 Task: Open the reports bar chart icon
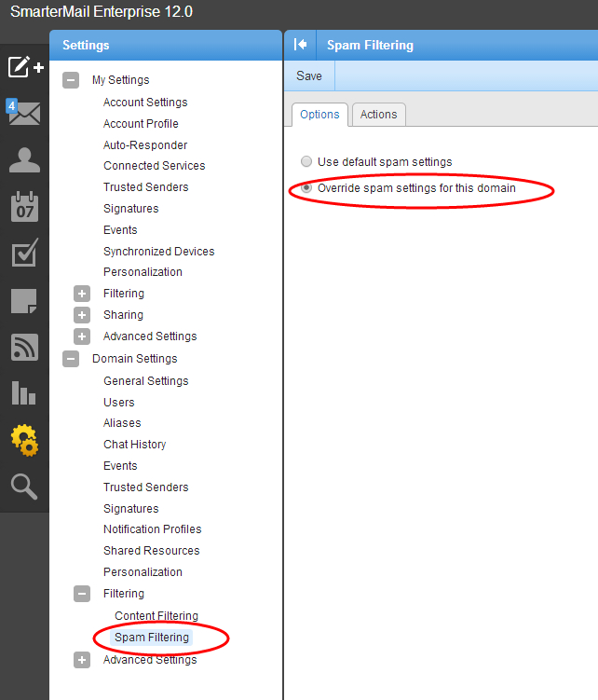[x=24, y=392]
